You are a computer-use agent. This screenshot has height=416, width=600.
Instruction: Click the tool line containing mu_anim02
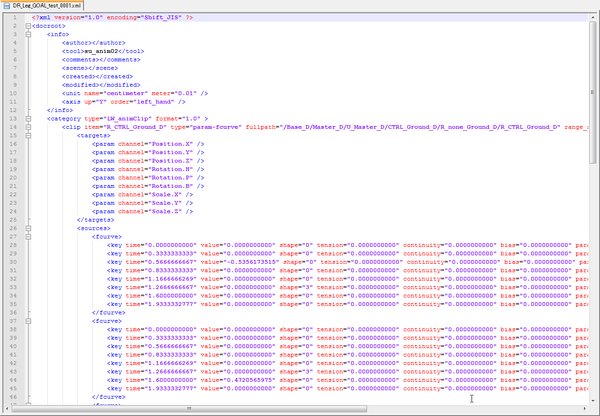click(103, 51)
